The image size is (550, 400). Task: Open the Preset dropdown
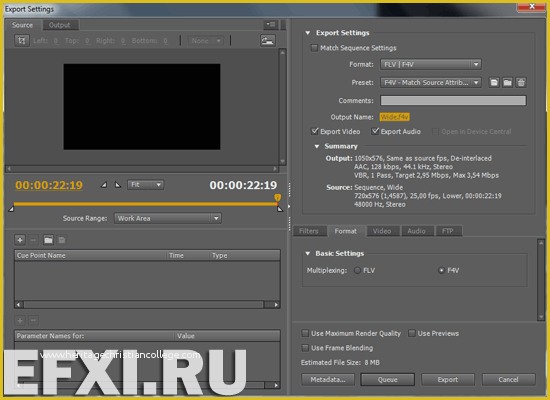431,82
